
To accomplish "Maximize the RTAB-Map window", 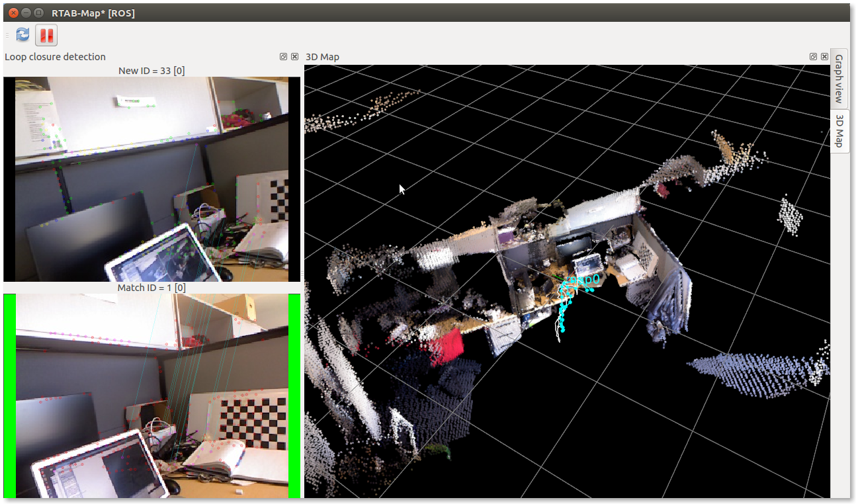I will [x=38, y=13].
